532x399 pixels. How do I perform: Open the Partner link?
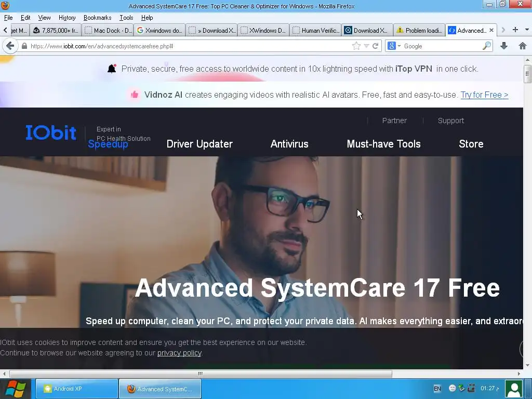[394, 121]
